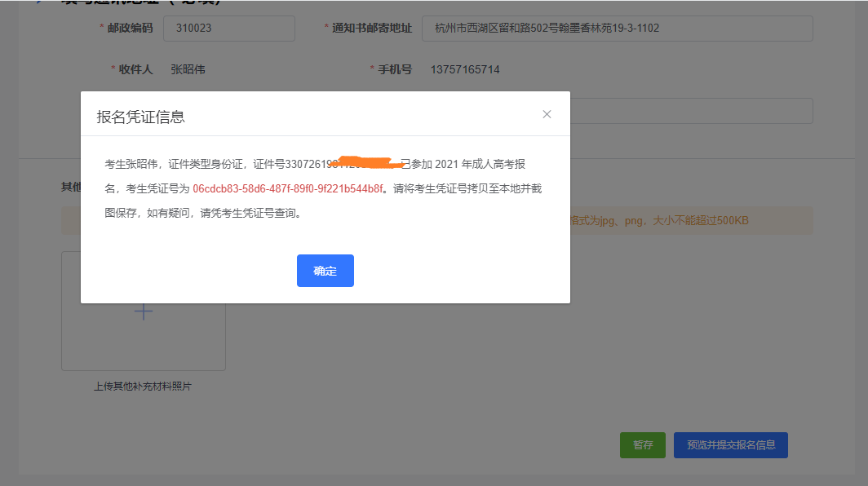Click the red credential number text
Screen dimensions: 868x486
tap(288, 188)
